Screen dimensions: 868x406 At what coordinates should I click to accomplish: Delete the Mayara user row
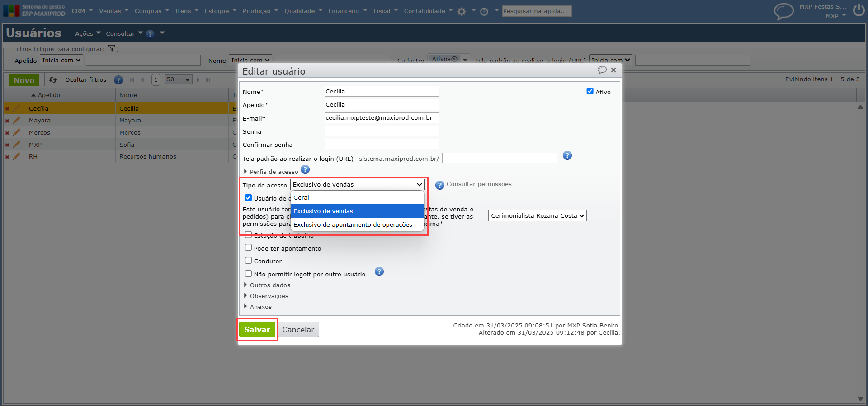(7, 121)
